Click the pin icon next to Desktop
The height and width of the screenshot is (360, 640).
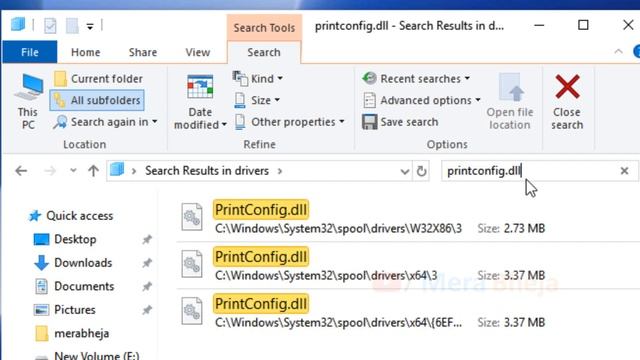click(147, 239)
